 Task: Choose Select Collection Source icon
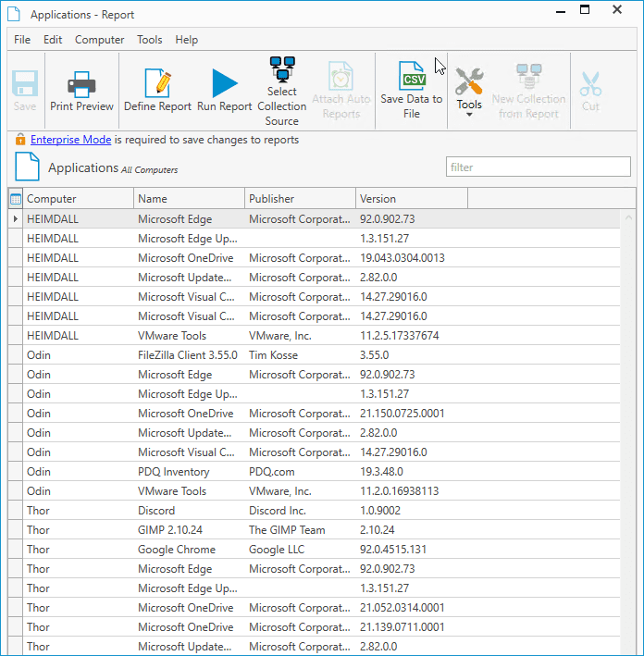point(282,69)
